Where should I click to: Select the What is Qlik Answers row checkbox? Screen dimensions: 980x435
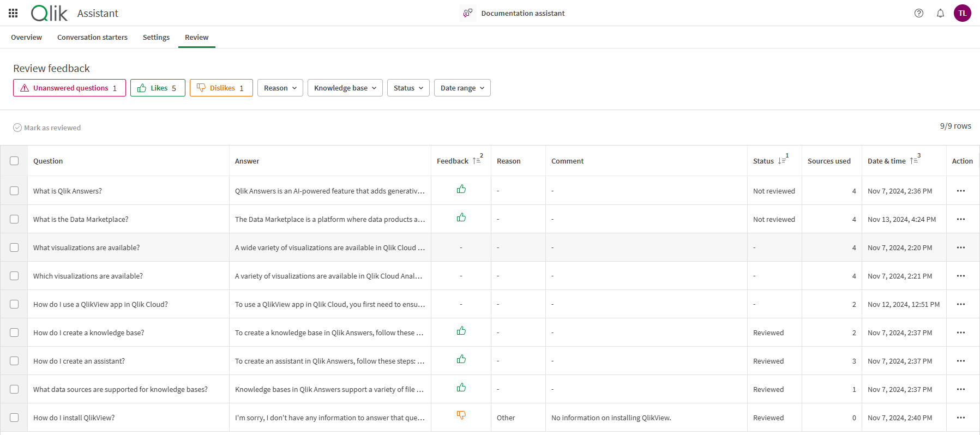14,191
